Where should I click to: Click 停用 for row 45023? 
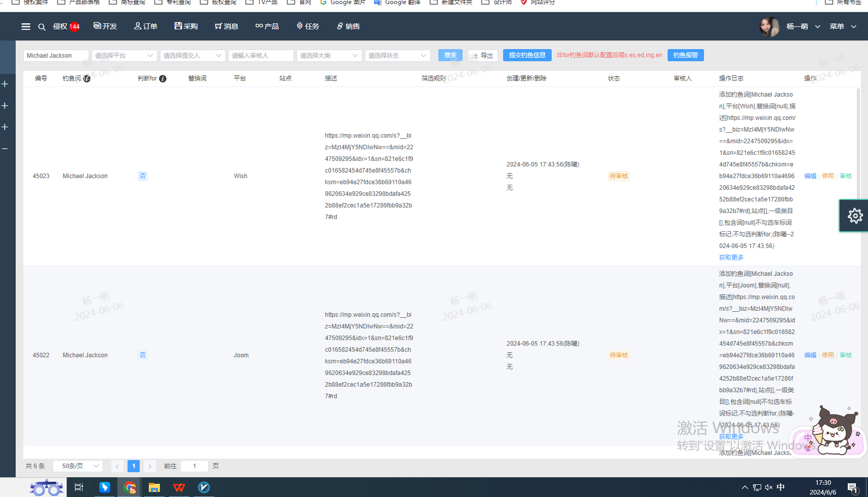coord(828,176)
